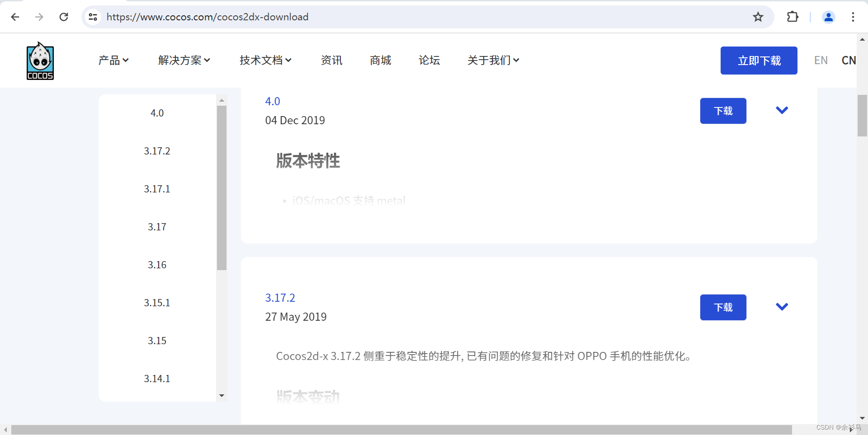Open the Chrome three-dot menu
868x435 pixels.
point(853,17)
